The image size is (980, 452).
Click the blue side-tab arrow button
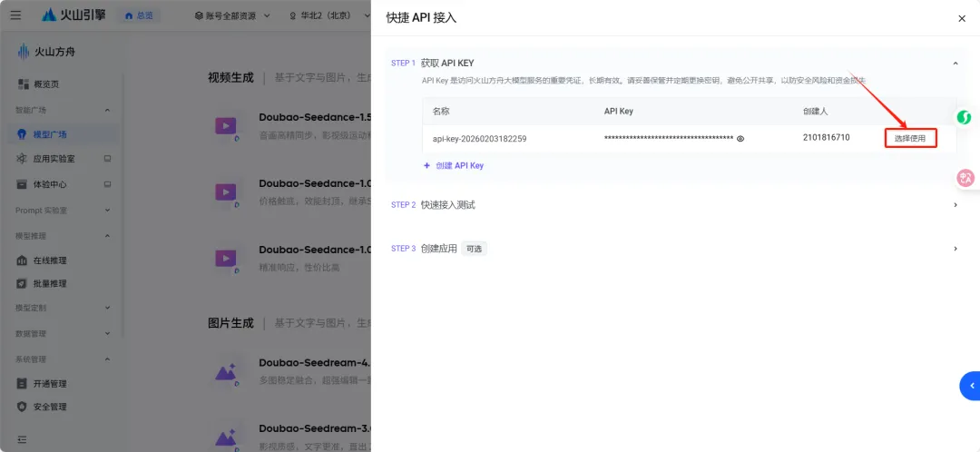[970, 386]
